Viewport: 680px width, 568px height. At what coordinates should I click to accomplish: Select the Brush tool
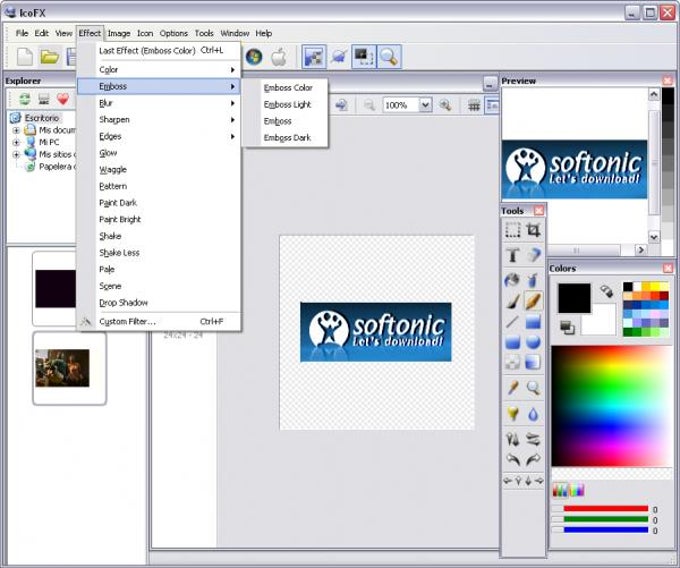point(513,301)
